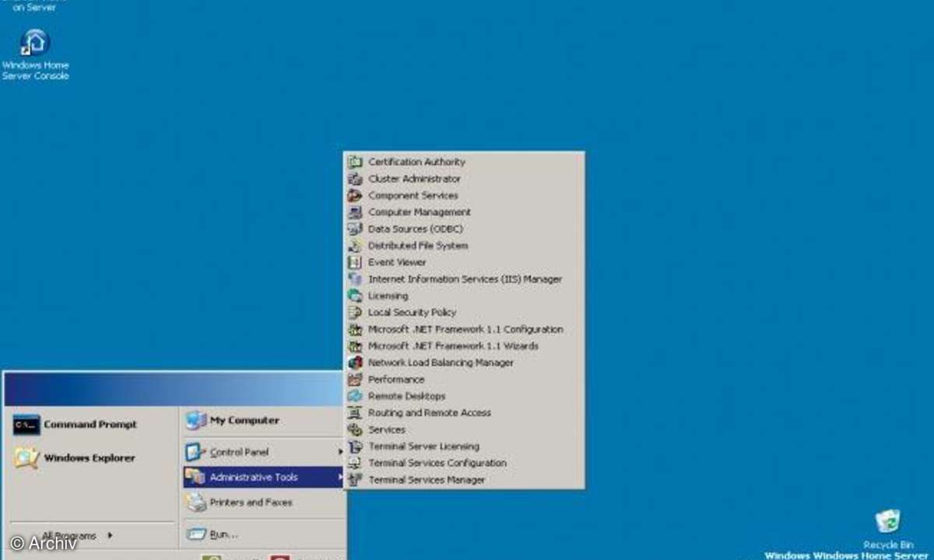The height and width of the screenshot is (560, 934).
Task: Select Certification Authority text entry
Action: pyautogui.click(x=416, y=162)
